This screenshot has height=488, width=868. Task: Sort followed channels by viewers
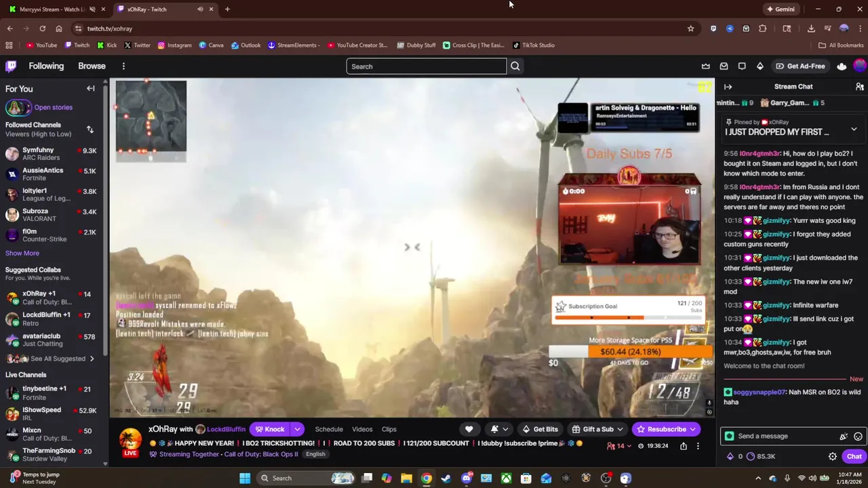point(90,129)
